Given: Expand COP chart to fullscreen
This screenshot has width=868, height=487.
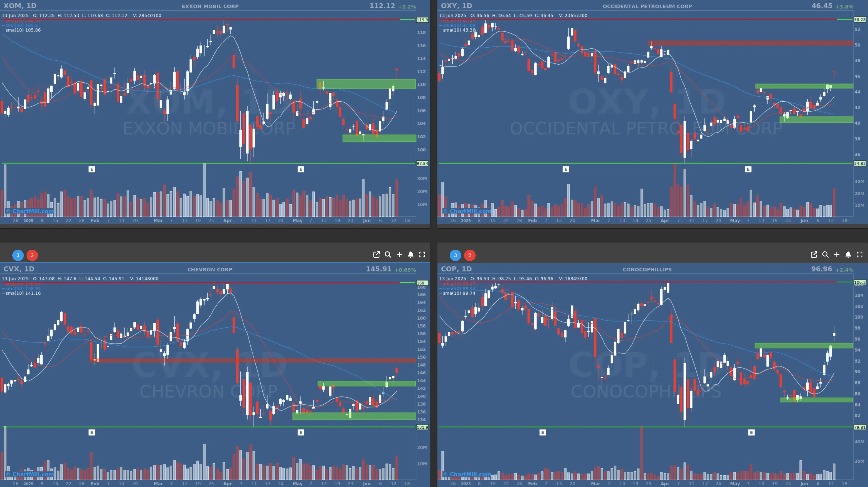Looking at the screenshot, I should [859, 255].
